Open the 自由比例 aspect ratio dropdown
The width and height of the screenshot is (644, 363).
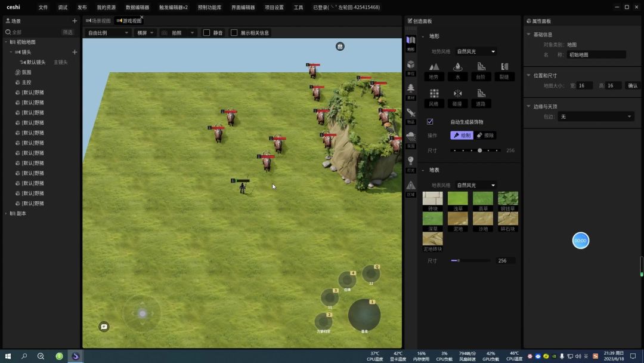click(x=108, y=32)
